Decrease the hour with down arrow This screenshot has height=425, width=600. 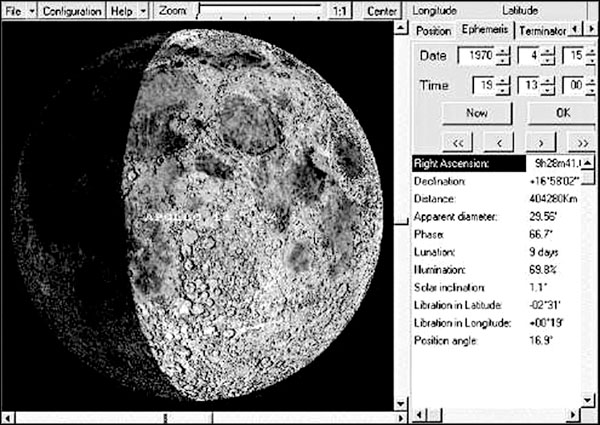pos(503,90)
